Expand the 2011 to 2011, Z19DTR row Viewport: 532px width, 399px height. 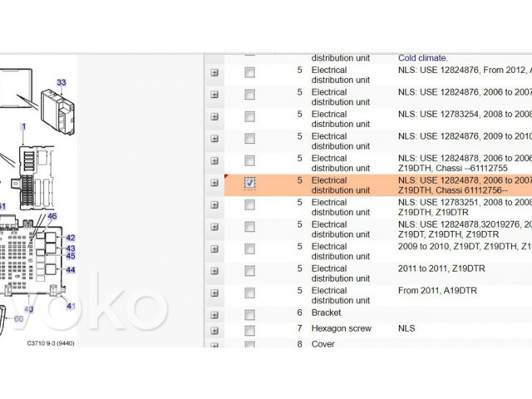pyautogui.click(x=214, y=271)
